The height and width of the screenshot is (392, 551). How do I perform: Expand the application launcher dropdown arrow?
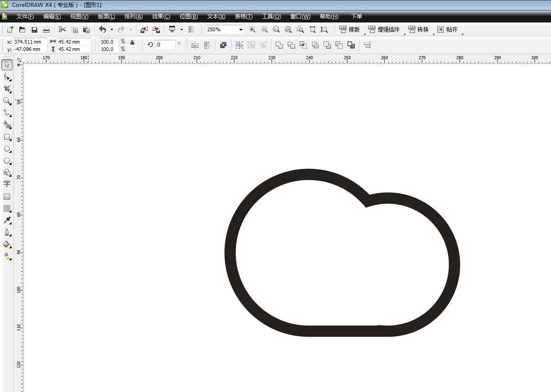182,30
